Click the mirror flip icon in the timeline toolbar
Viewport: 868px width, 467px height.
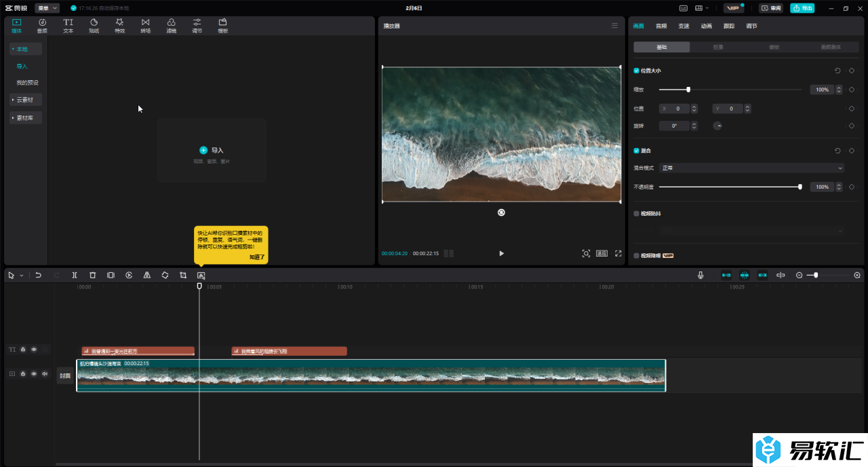[146, 275]
